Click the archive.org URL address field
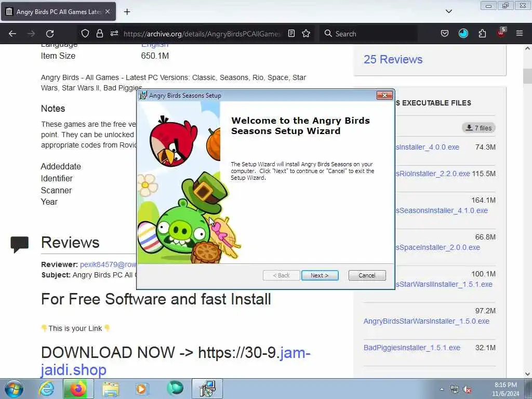Viewport: 532px width, 399px height. click(x=202, y=34)
